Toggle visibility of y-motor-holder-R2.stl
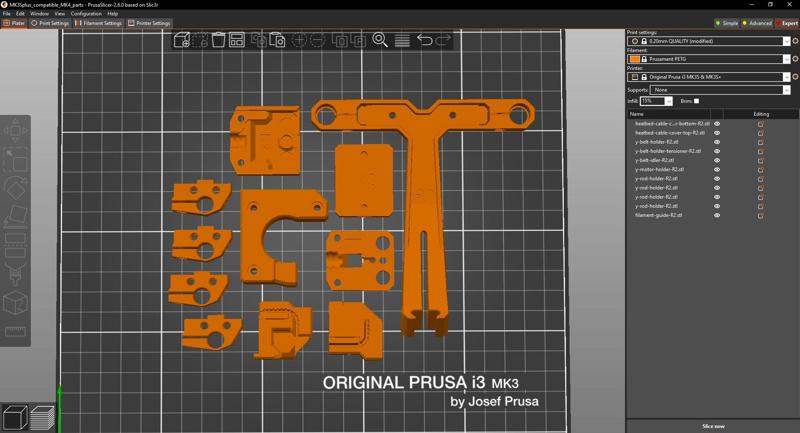800x433 pixels. coord(717,169)
